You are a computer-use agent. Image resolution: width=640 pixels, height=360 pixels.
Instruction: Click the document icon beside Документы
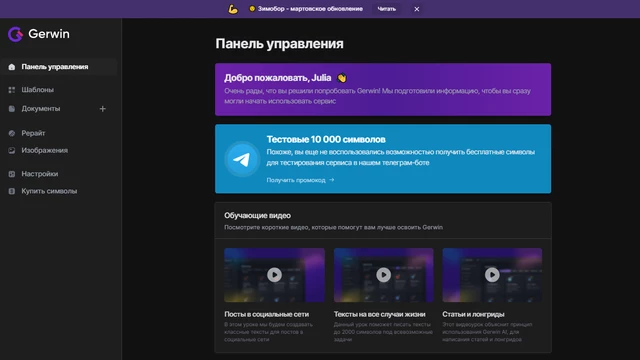click(12, 109)
